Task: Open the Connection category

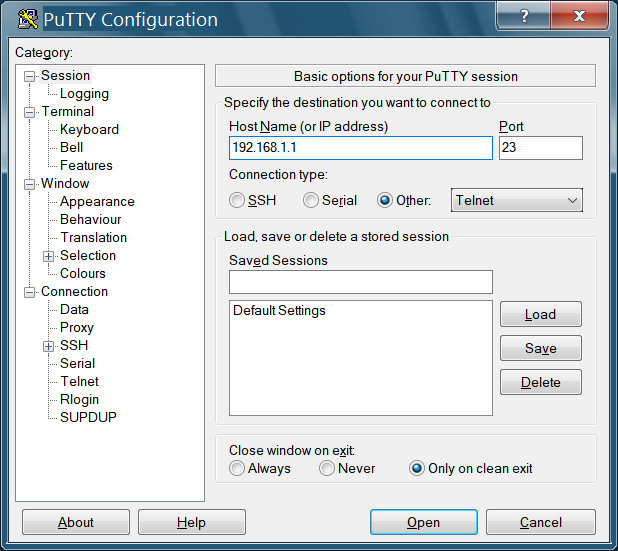Action: click(74, 292)
